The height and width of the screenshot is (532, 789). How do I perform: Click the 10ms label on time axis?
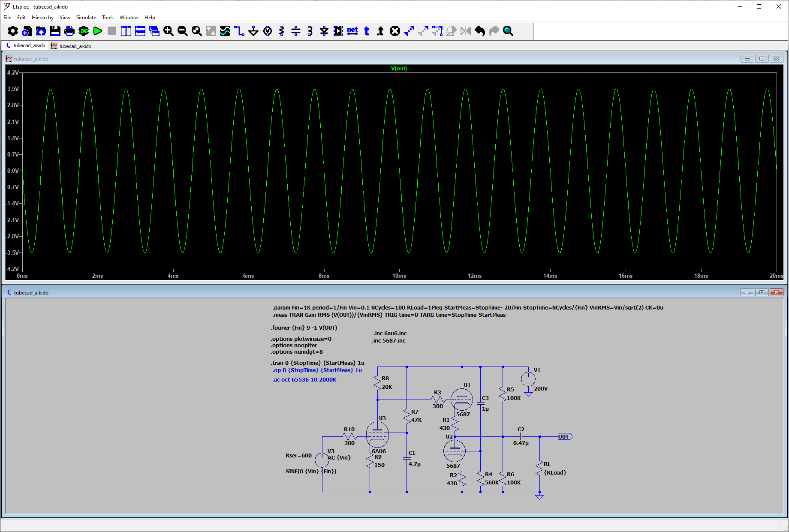[x=399, y=276]
